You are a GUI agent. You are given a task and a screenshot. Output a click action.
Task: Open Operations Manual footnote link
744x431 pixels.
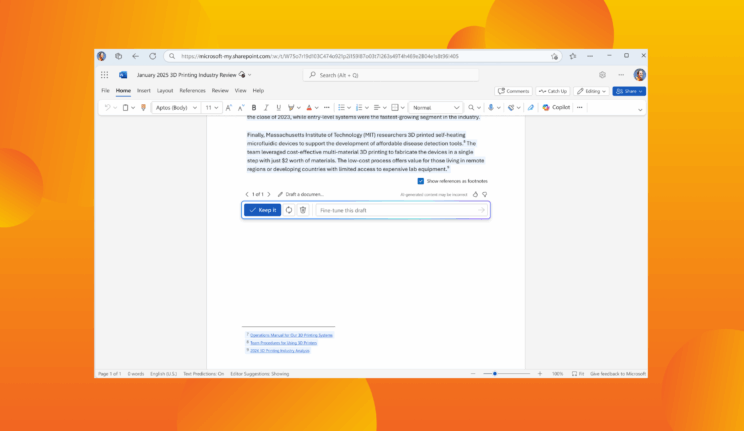[x=291, y=335]
